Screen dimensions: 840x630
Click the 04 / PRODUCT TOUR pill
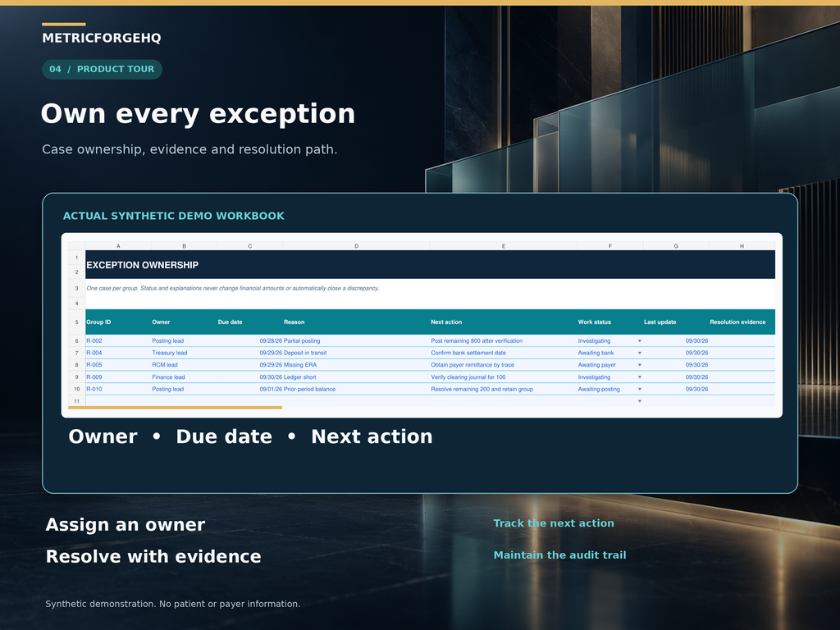[x=102, y=69]
